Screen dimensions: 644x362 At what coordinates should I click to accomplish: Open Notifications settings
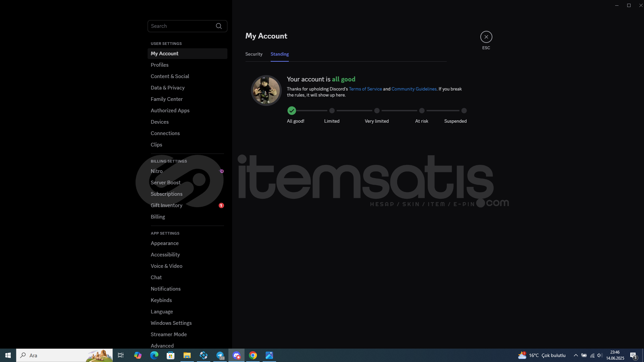tap(187, 289)
